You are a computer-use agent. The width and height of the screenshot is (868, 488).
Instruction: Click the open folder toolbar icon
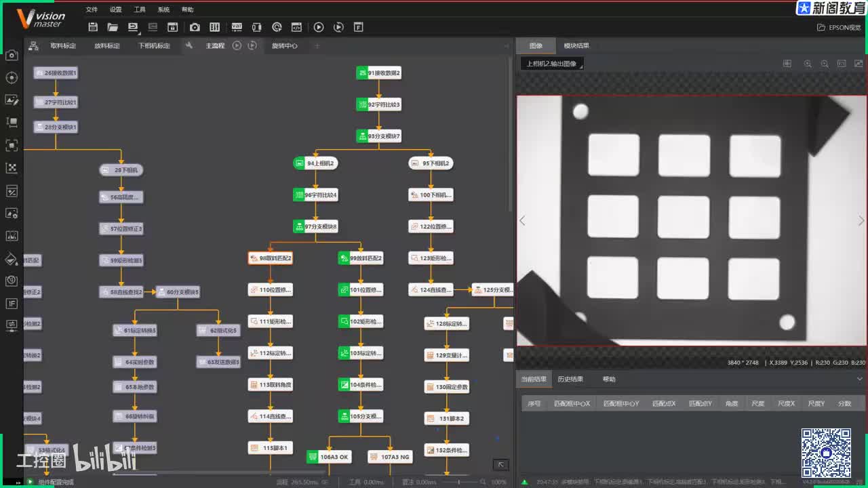pyautogui.click(x=113, y=27)
